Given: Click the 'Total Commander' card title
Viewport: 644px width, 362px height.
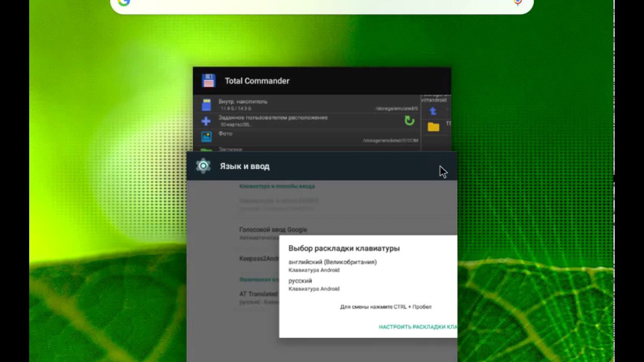Looking at the screenshot, I should pos(257,81).
